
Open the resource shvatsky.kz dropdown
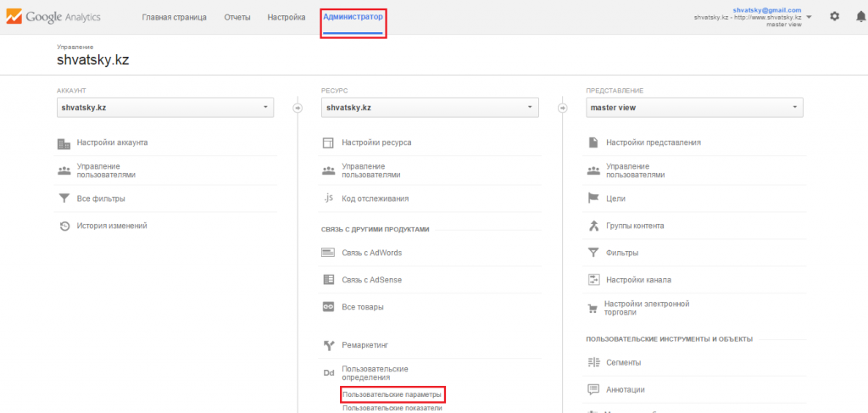click(x=430, y=108)
